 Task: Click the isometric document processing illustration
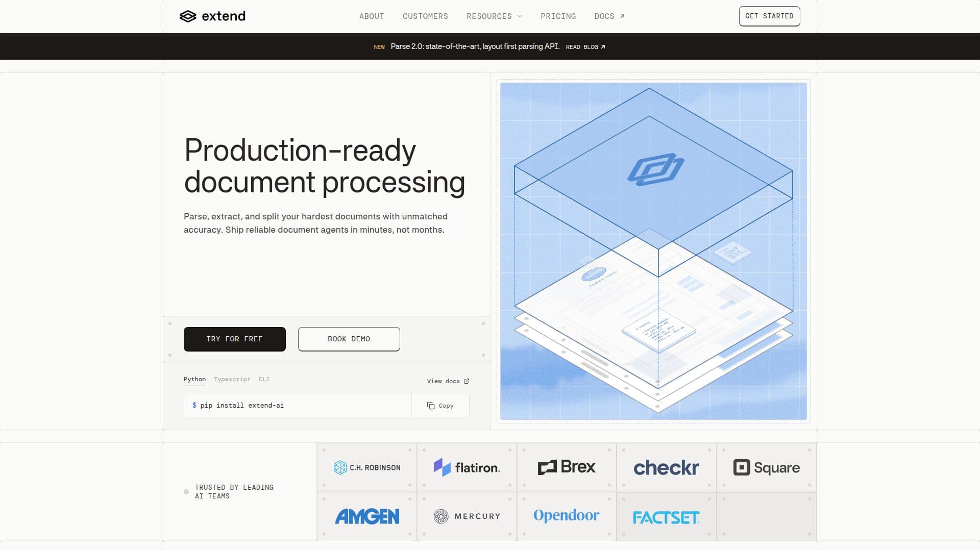(653, 251)
